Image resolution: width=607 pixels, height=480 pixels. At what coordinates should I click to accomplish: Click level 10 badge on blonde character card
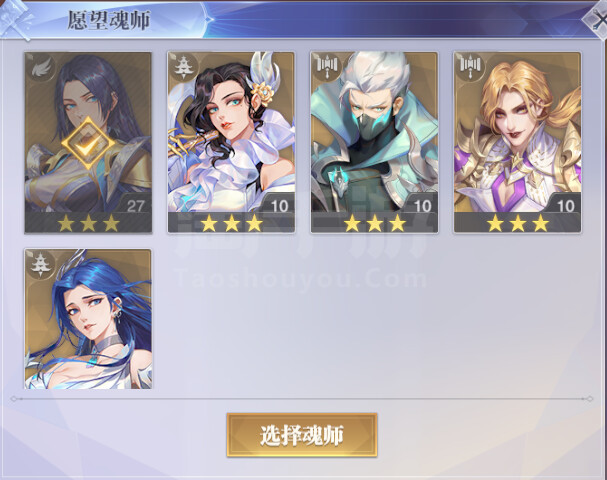click(566, 206)
